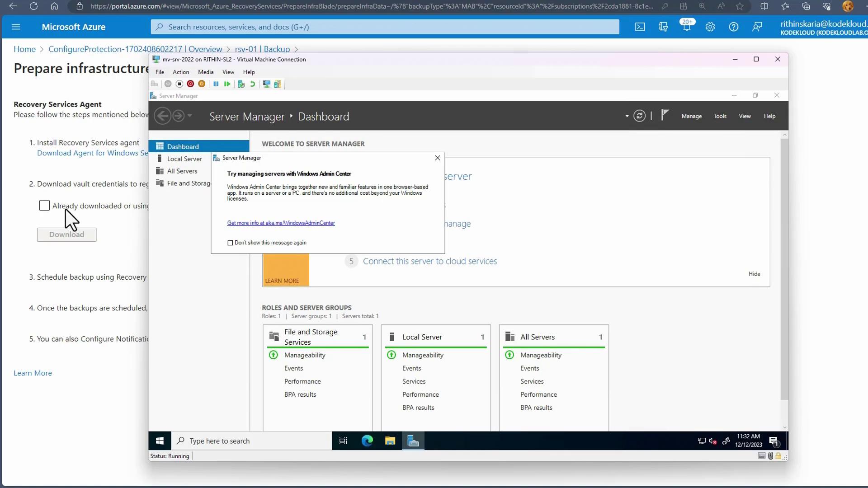Click the Azure portal search field
The image size is (868, 488).
click(x=384, y=27)
